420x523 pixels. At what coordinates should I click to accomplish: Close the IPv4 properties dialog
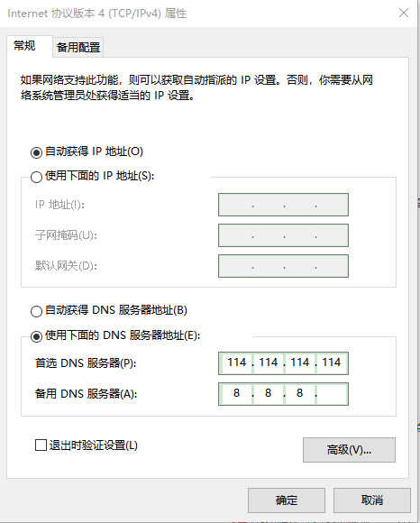click(404, 13)
